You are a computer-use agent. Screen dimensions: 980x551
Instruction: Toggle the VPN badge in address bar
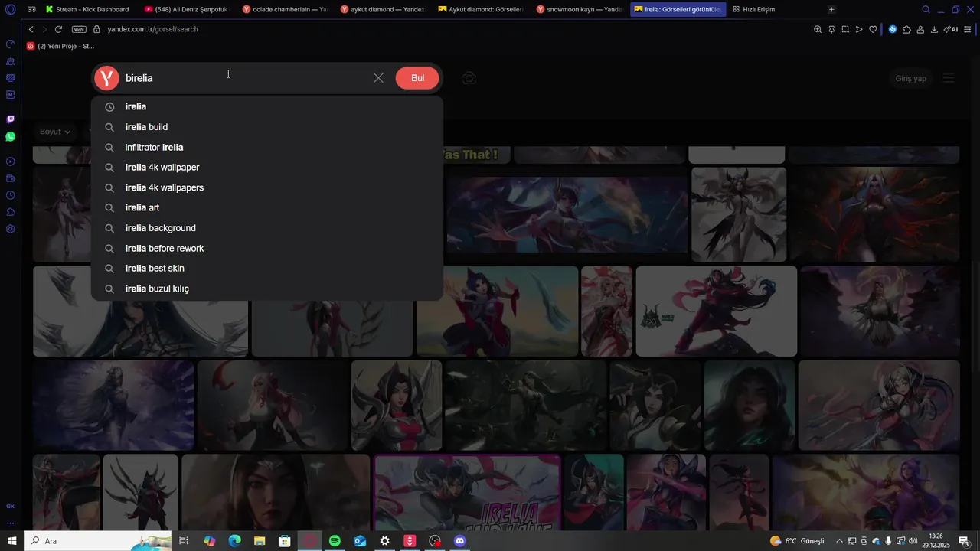tap(79, 29)
